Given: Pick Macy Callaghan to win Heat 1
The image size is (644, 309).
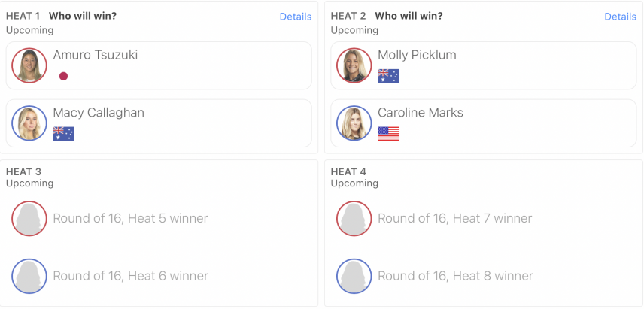Looking at the screenshot, I should point(159,123).
